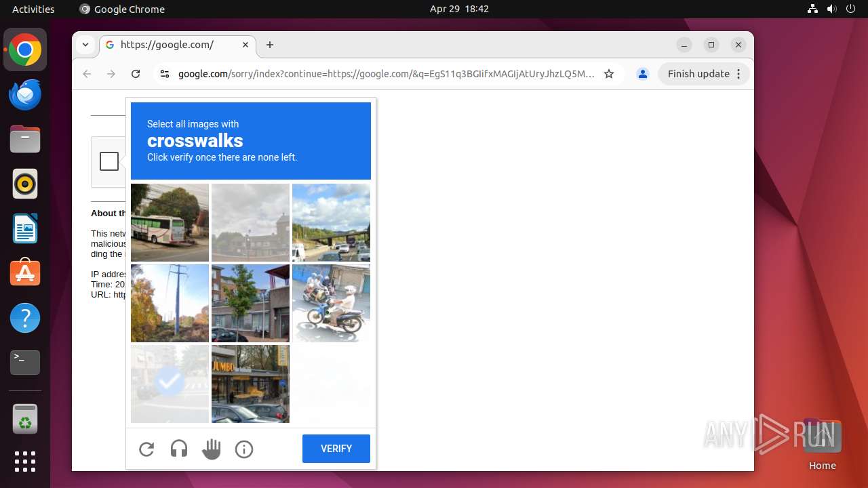Get an audio challenge via the headphones icon
868x488 pixels.
click(179, 449)
